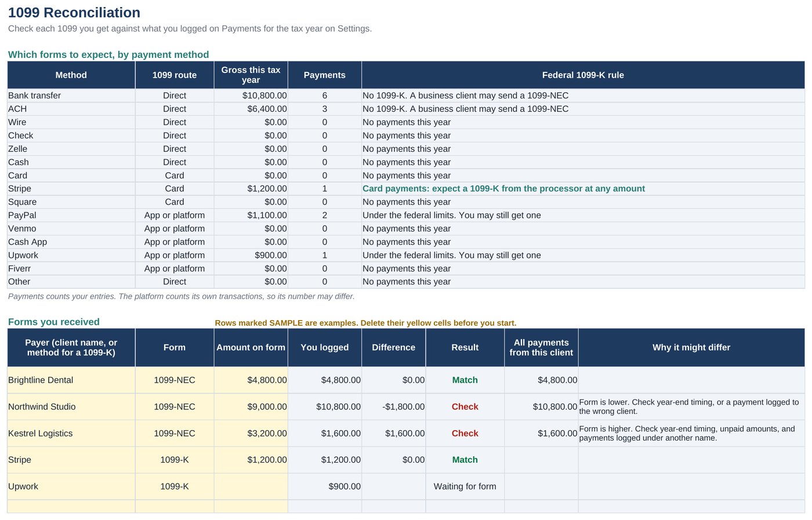The height and width of the screenshot is (520, 812).
Task: Click the 'Bank transfer' method cell
Action: (x=71, y=96)
